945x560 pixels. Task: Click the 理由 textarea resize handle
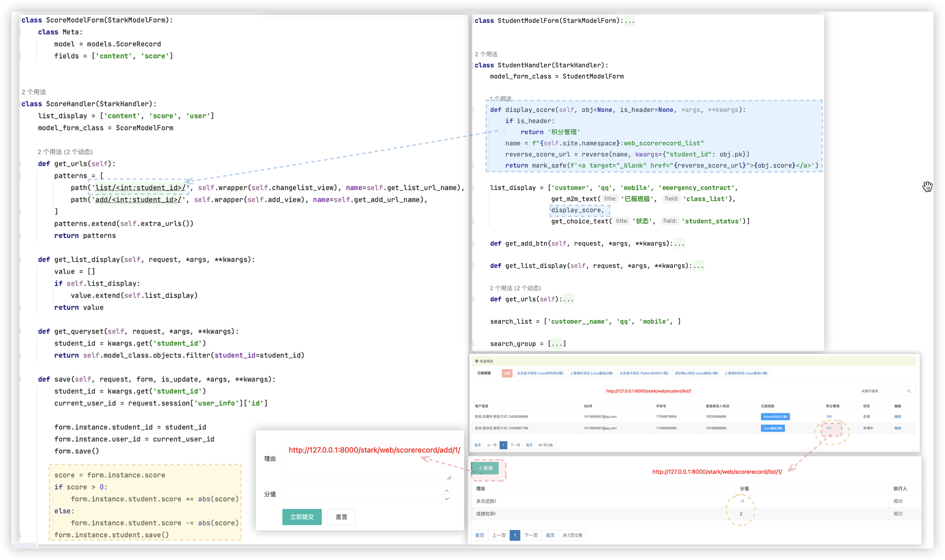pos(449,477)
